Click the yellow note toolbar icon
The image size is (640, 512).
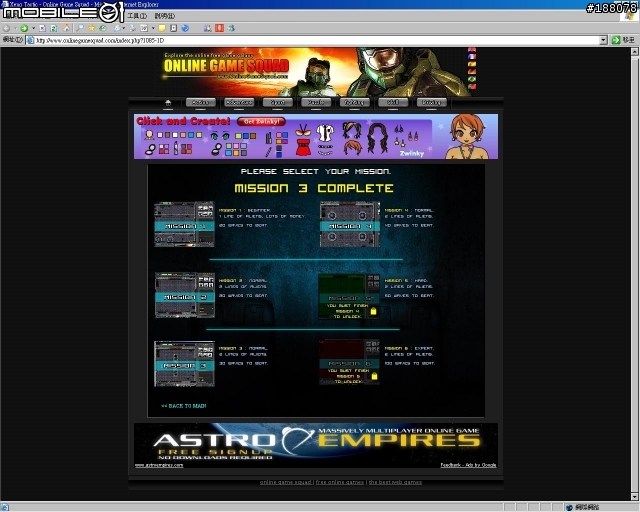(x=162, y=28)
